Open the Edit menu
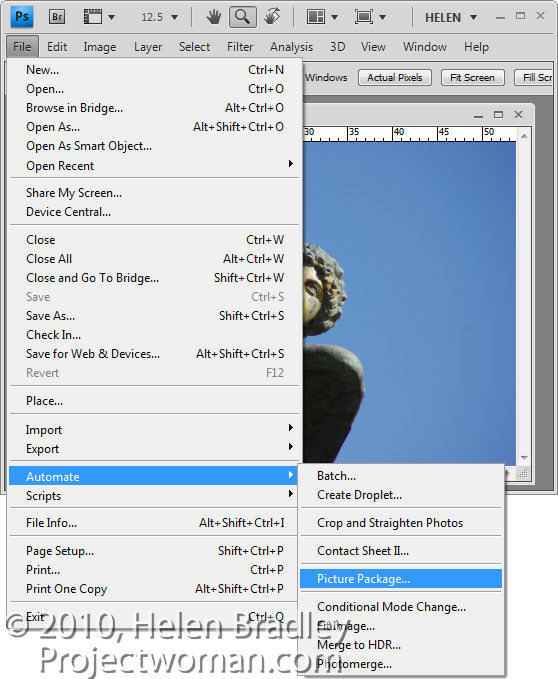558x679 pixels. coord(57,47)
